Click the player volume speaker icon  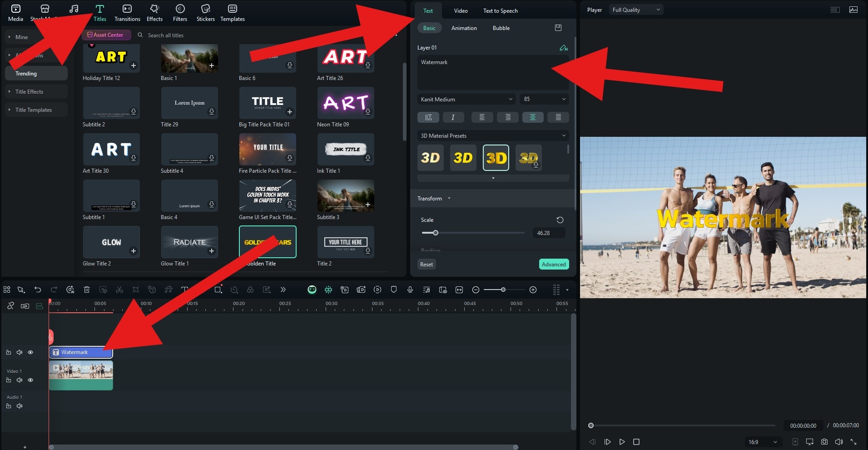[x=839, y=442]
